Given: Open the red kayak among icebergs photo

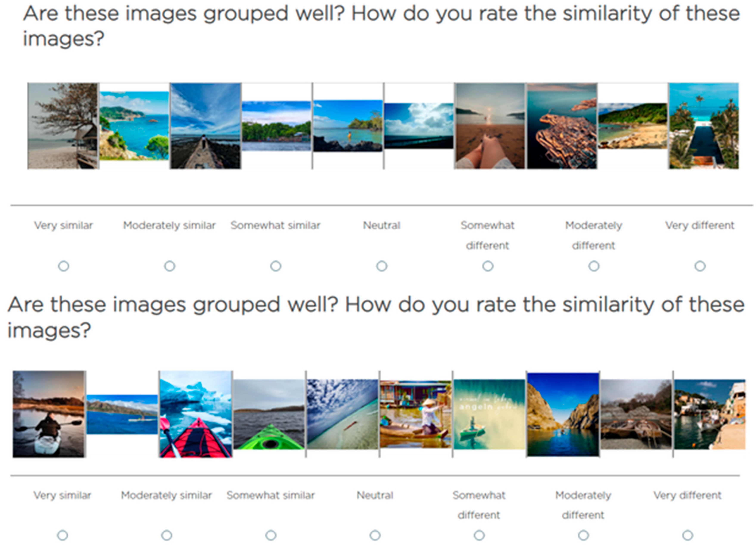Looking at the screenshot, I should pos(196,414).
